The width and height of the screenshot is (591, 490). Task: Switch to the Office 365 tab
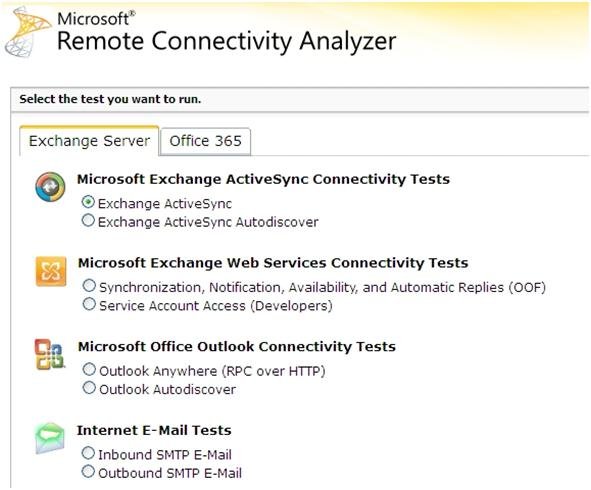pos(205,141)
